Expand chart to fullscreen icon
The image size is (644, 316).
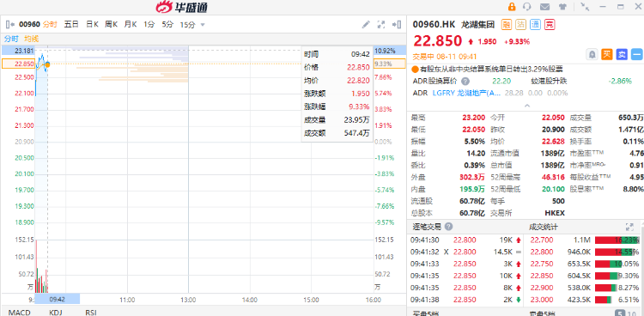click(380, 25)
